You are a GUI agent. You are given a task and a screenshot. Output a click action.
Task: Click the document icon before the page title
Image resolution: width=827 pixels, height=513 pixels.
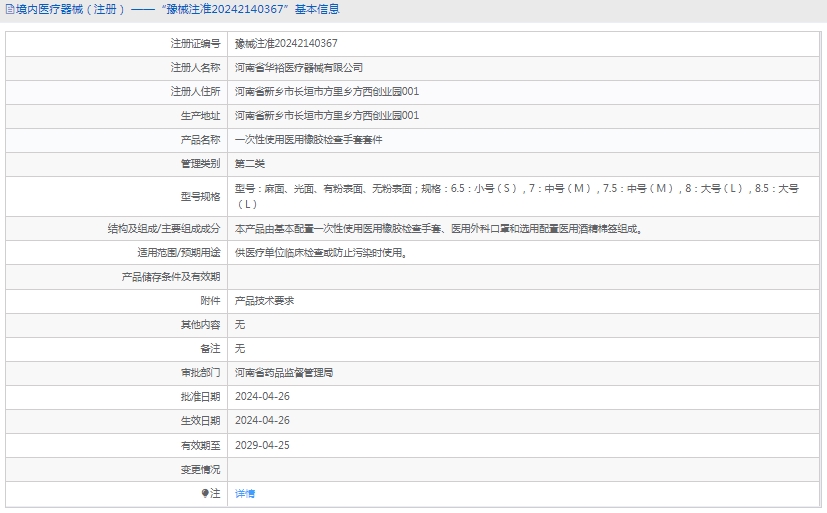tap(10, 10)
